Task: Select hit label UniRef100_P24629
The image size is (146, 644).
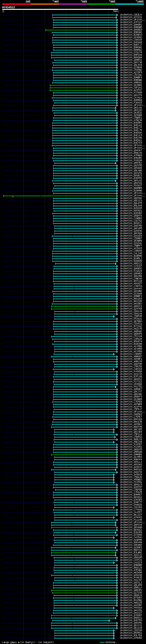Action: point(131,271)
